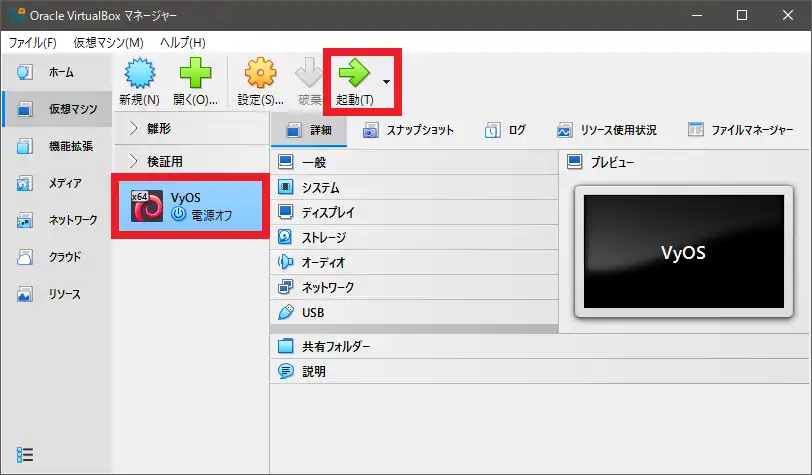Switch to the ログ tab
812x475 pixels.
click(x=506, y=130)
